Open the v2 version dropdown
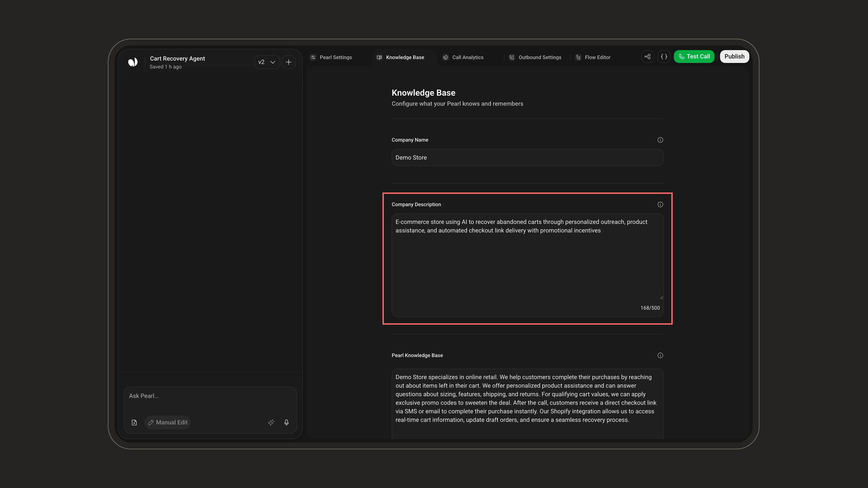The image size is (868, 488). pos(267,62)
